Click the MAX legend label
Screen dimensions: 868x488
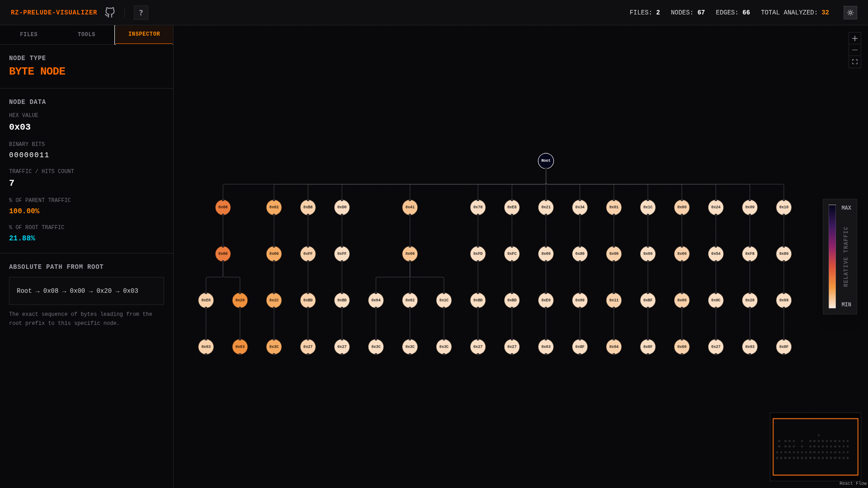(x=846, y=208)
